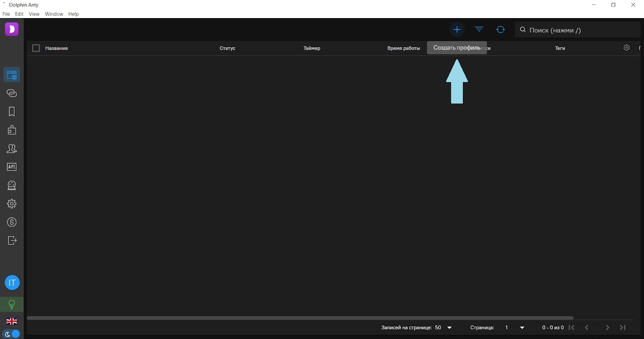Open the automation robot sidebar icon

coord(12,185)
